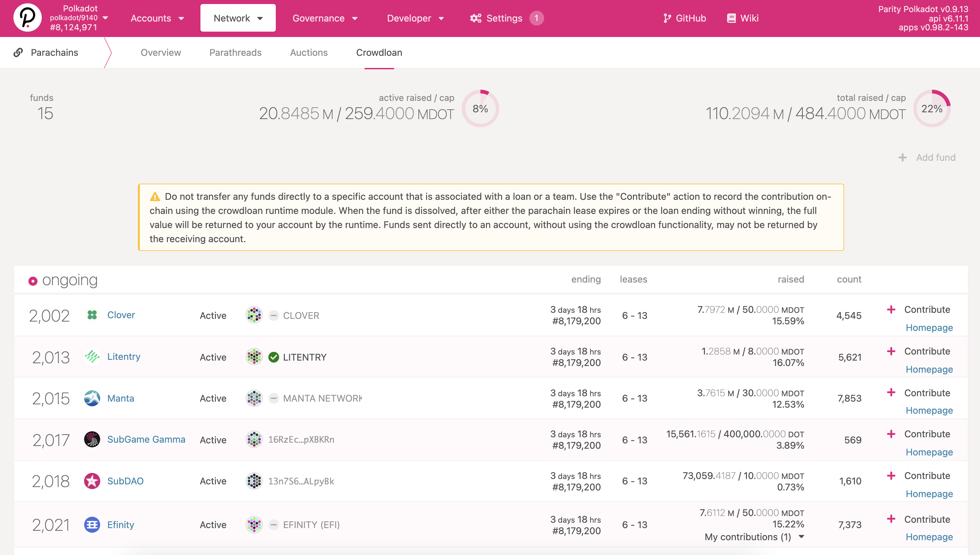980x555 pixels.
Task: Select the SubGame Gamma account address 16RzEc...pXBKRn
Action: click(x=301, y=439)
